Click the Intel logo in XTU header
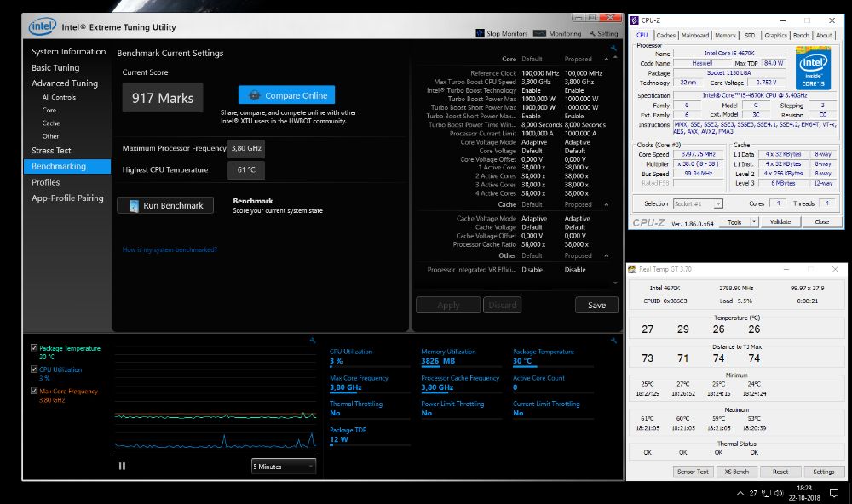 coord(43,26)
